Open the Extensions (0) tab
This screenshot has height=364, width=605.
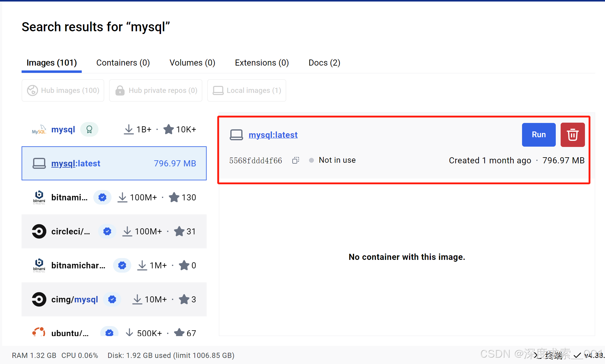[x=262, y=63]
